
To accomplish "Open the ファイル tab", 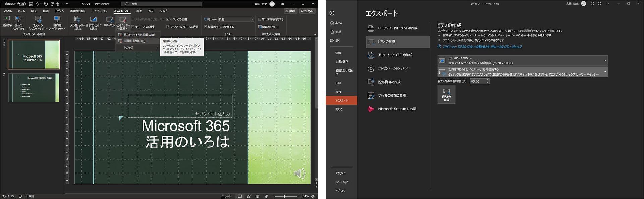I will coord(7,11).
